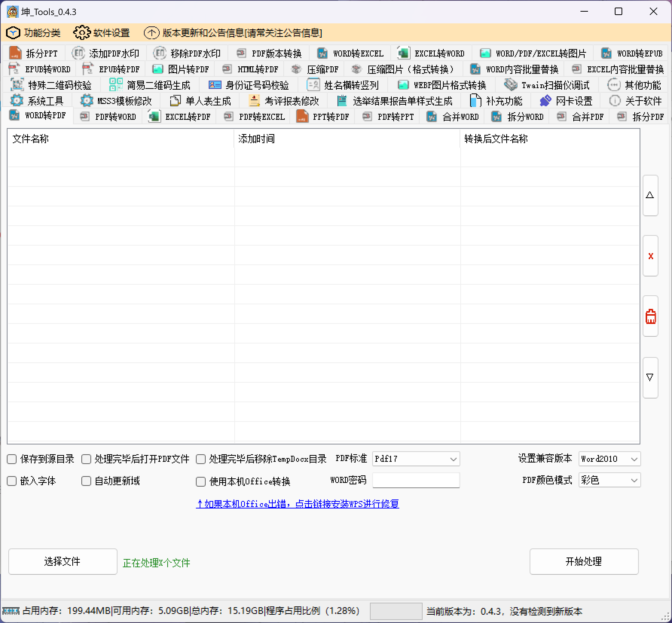Click the red trash can clear-list icon
The image size is (672, 623).
coord(650,316)
